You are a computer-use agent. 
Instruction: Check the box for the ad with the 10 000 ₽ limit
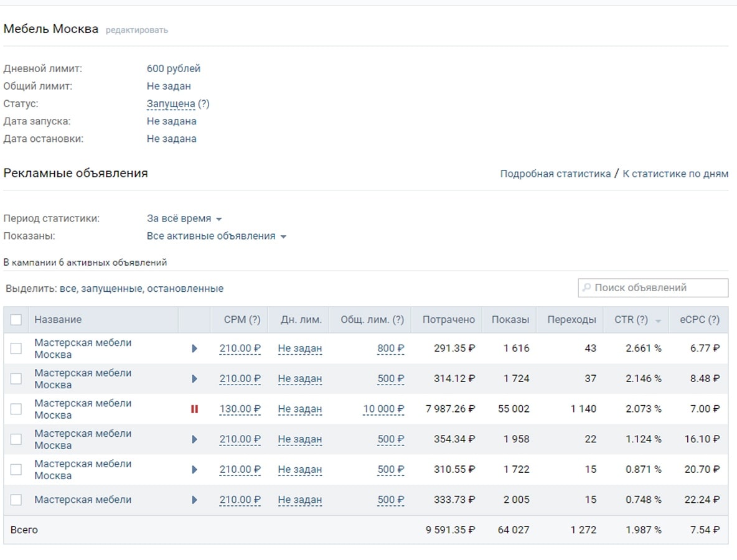click(16, 409)
